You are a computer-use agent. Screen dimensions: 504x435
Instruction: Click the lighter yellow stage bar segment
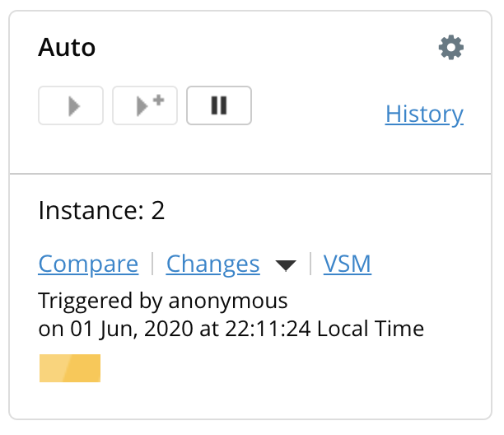tap(54, 368)
